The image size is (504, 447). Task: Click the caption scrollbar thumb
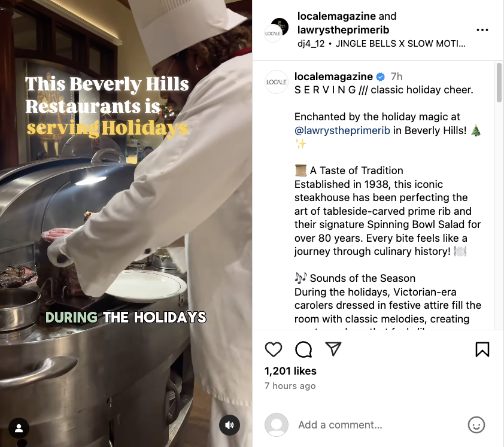coord(499,83)
